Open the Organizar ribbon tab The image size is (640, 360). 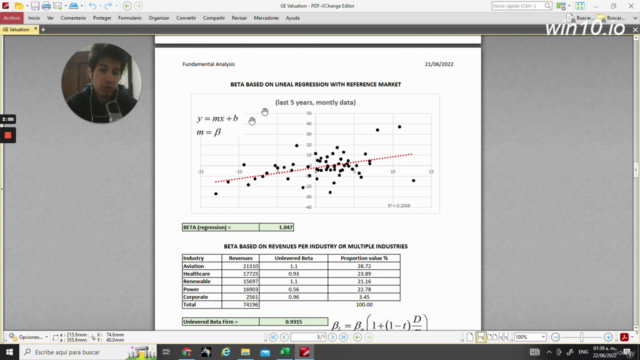tap(159, 18)
